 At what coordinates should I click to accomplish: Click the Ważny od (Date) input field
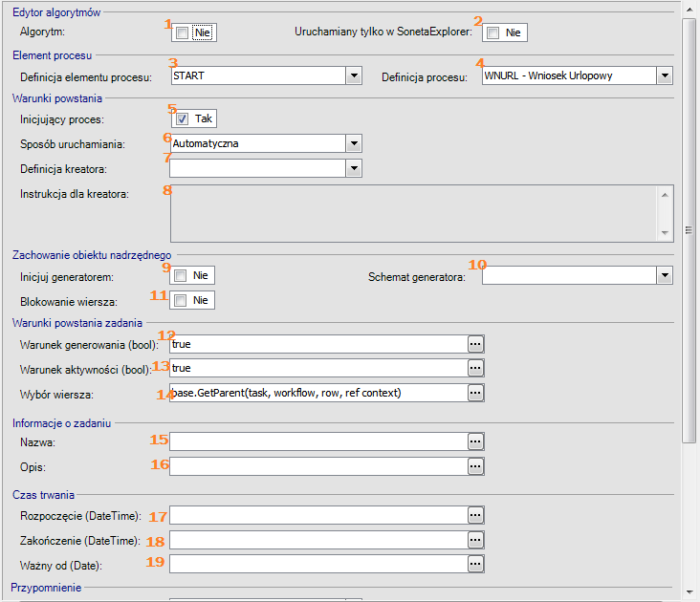318,565
